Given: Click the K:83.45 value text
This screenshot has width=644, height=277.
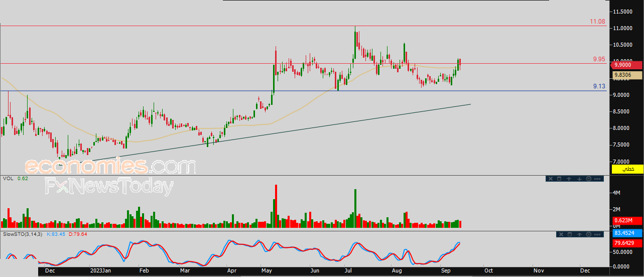Looking at the screenshot, I should 56,234.
